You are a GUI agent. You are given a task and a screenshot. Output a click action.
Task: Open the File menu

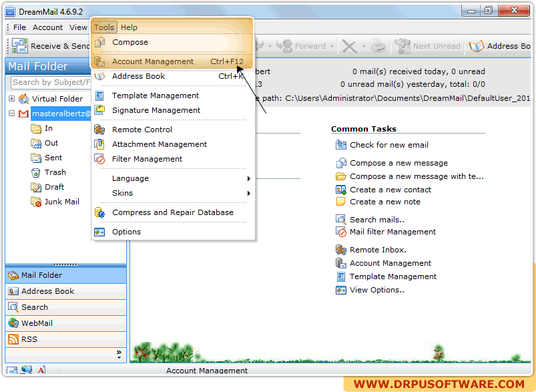(x=19, y=27)
